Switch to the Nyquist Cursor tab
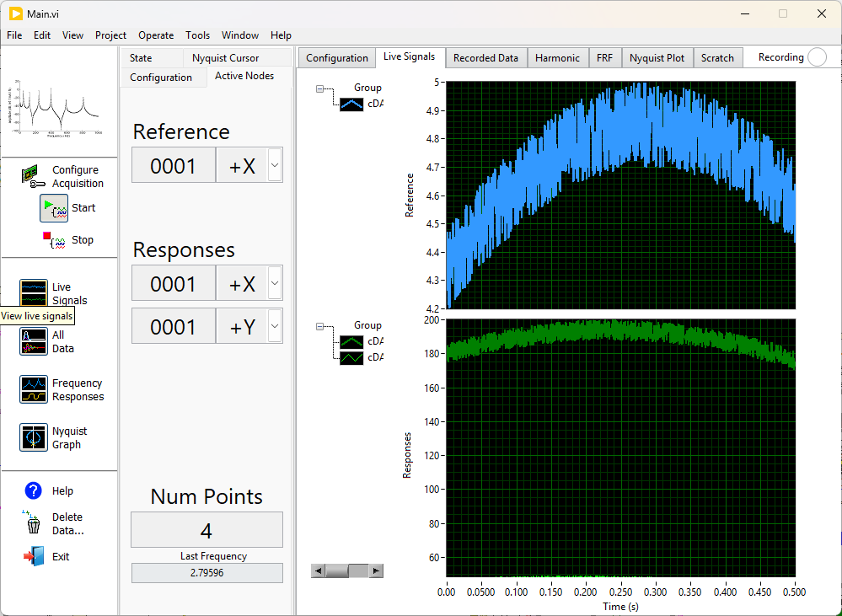842x616 pixels. pyautogui.click(x=237, y=58)
